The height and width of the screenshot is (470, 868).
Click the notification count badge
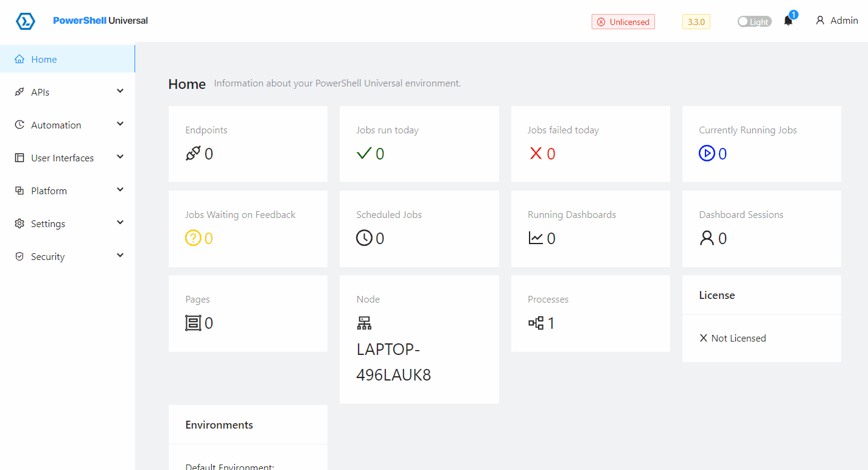pyautogui.click(x=794, y=15)
